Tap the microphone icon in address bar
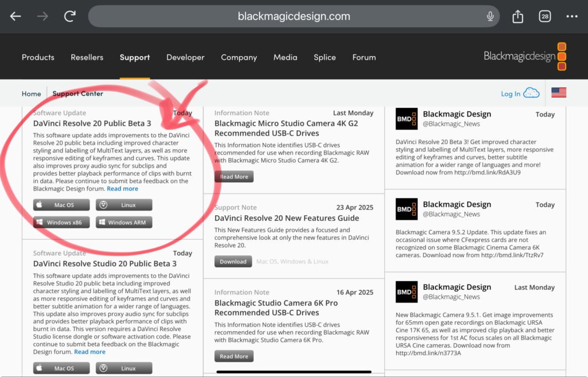This screenshot has width=588, height=377. (x=490, y=17)
